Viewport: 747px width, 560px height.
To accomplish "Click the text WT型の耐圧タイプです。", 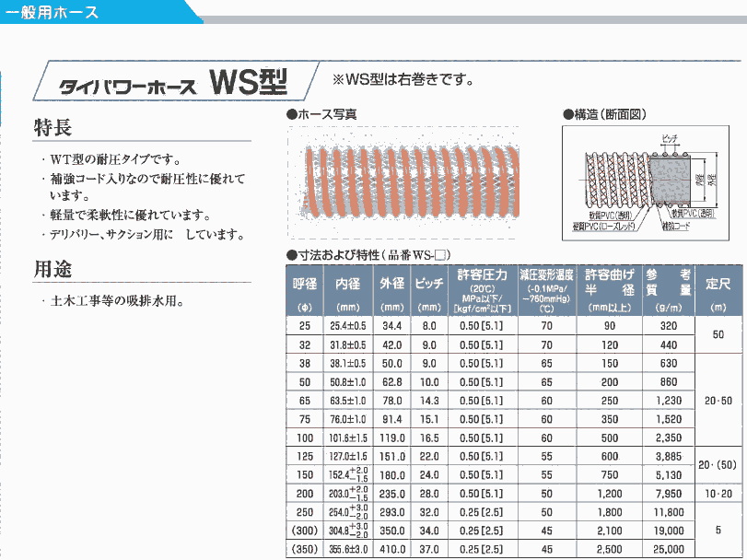I will (116, 159).
